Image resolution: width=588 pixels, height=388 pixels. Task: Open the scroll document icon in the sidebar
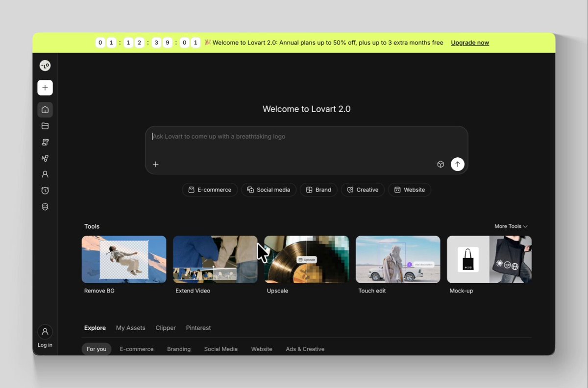[45, 142]
